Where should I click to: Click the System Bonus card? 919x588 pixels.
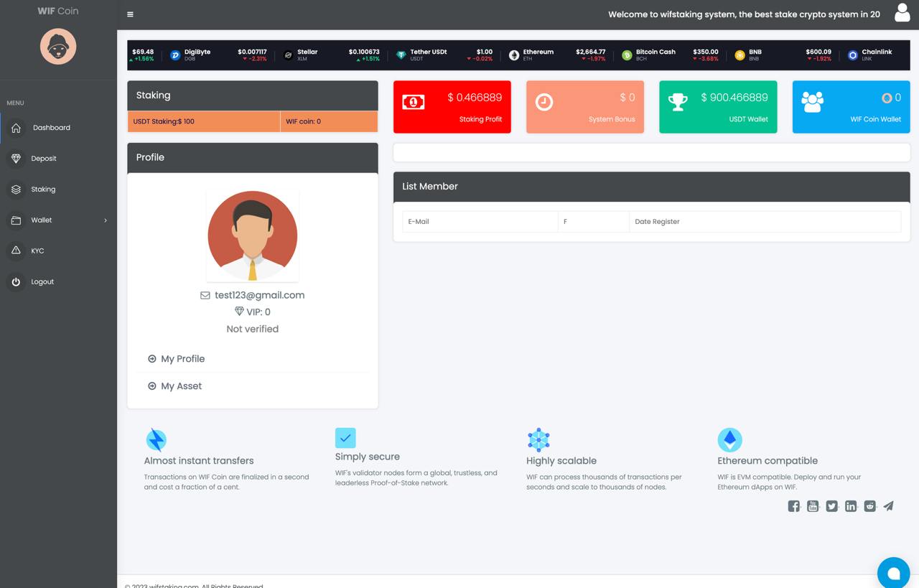click(585, 107)
